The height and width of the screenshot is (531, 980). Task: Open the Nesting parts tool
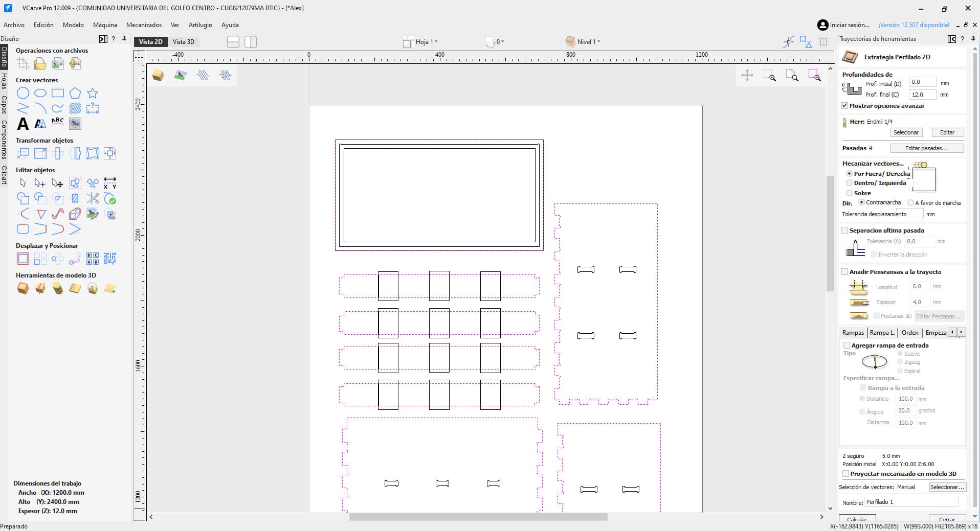point(110,259)
